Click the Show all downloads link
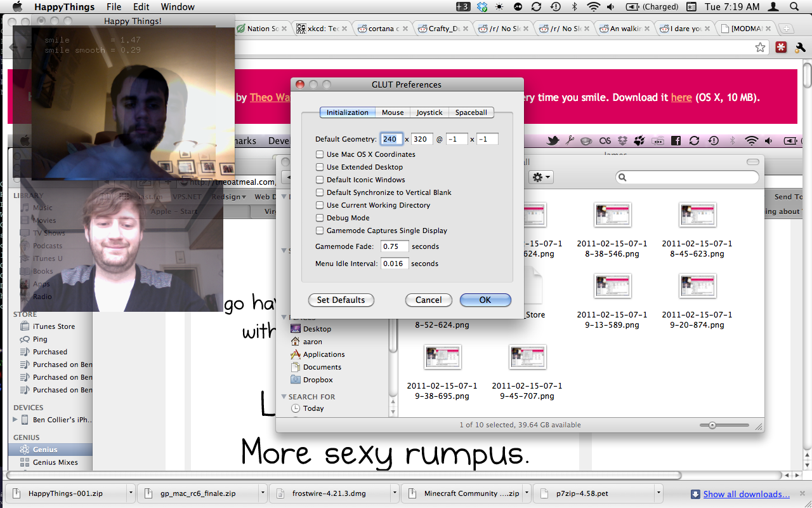812x508 pixels. coord(746,494)
